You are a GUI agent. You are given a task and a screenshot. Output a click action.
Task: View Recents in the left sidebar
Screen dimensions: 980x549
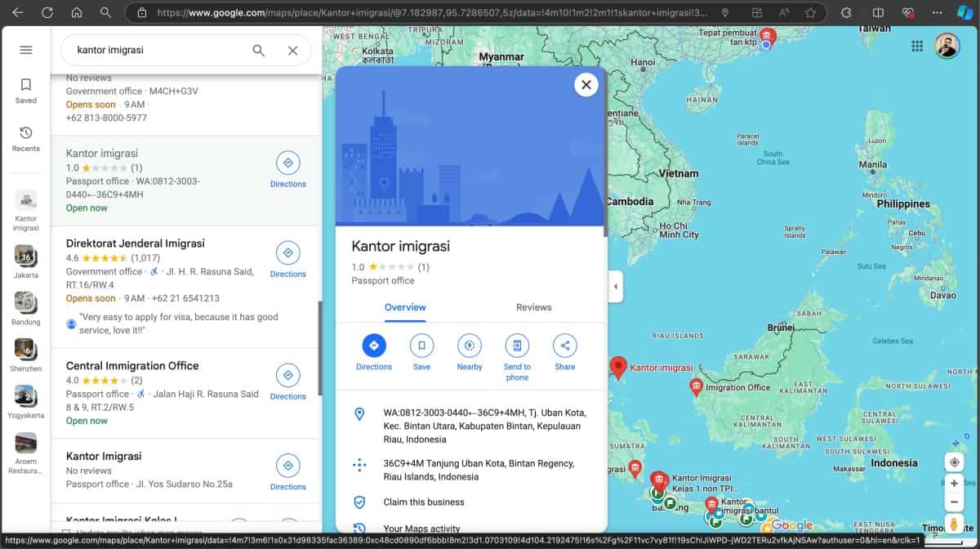pyautogui.click(x=25, y=138)
